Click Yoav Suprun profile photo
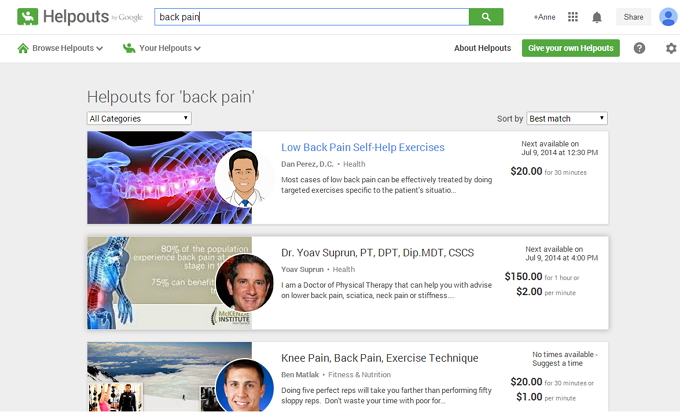The image size is (680, 412). (x=245, y=283)
